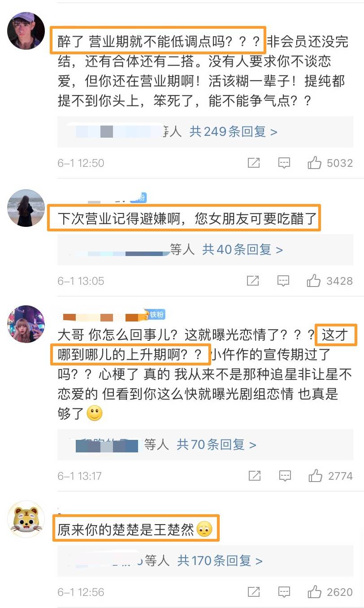Tap the reply icon on the 6-1 13:17 comment
The image size is (364, 608).
285,475
